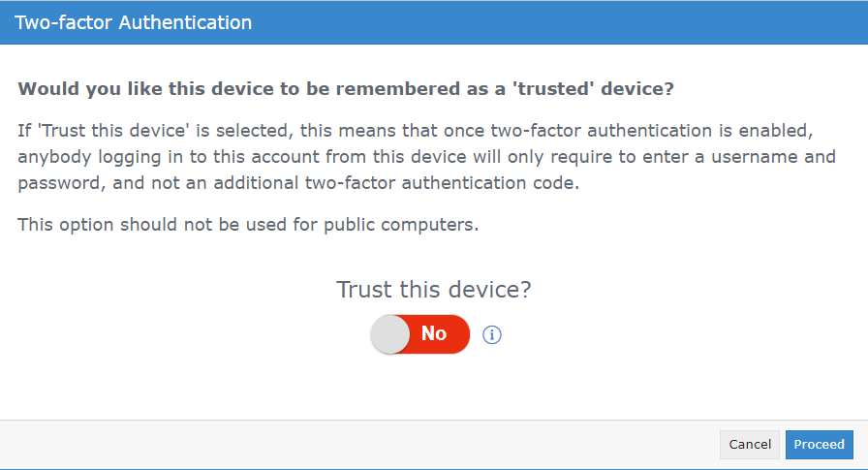Click the Cancel button

(x=750, y=445)
